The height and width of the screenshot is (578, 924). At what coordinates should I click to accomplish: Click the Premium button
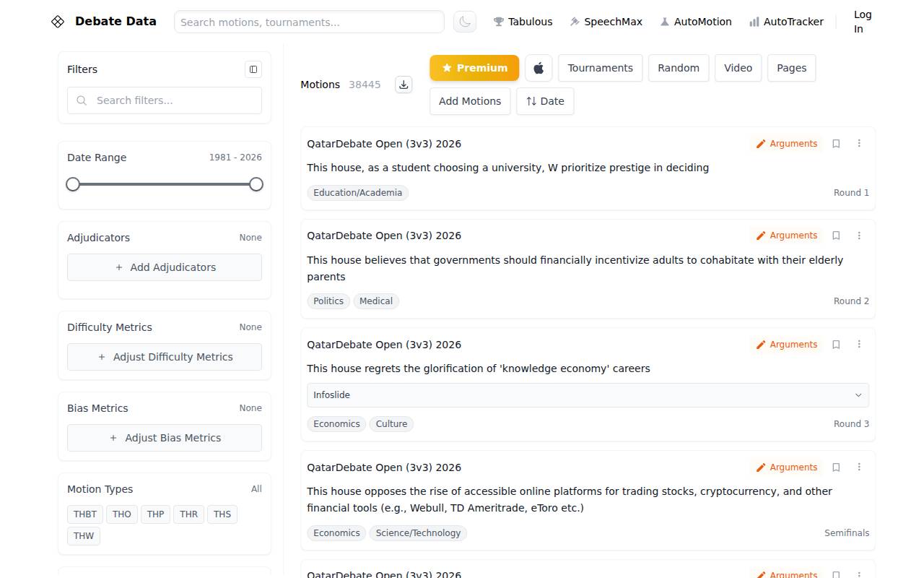[x=474, y=68]
